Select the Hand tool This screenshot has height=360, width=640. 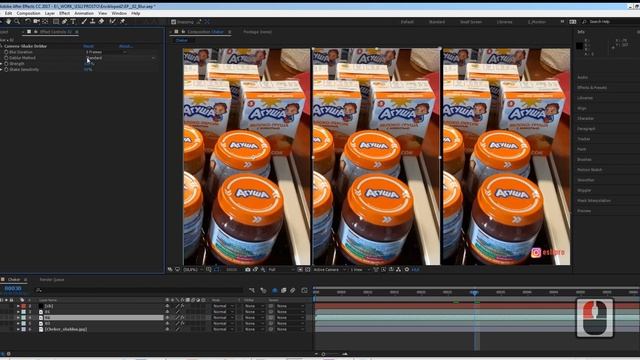pos(8,21)
